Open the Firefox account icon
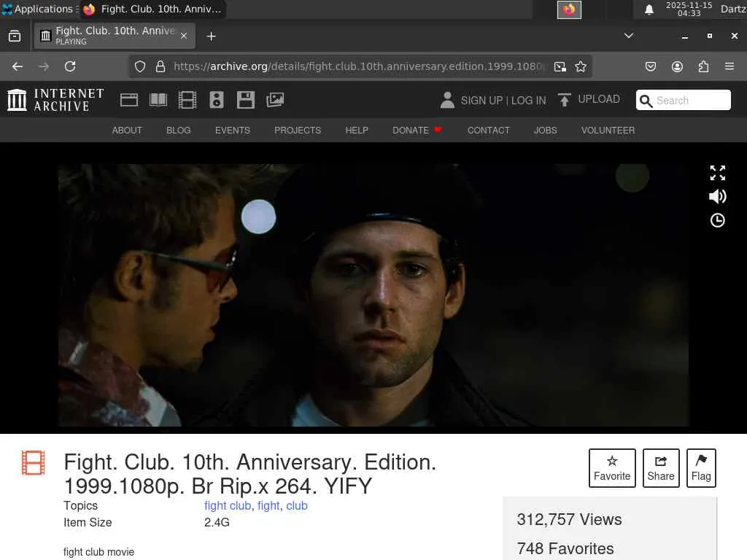Image resolution: width=747 pixels, height=560 pixels. [x=677, y=66]
